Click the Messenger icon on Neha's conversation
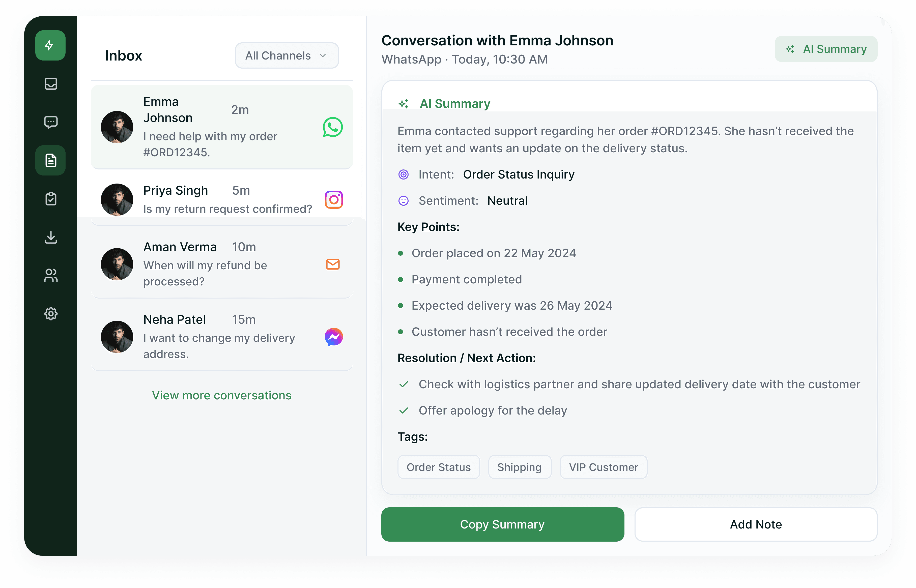916x588 pixels. (x=334, y=337)
